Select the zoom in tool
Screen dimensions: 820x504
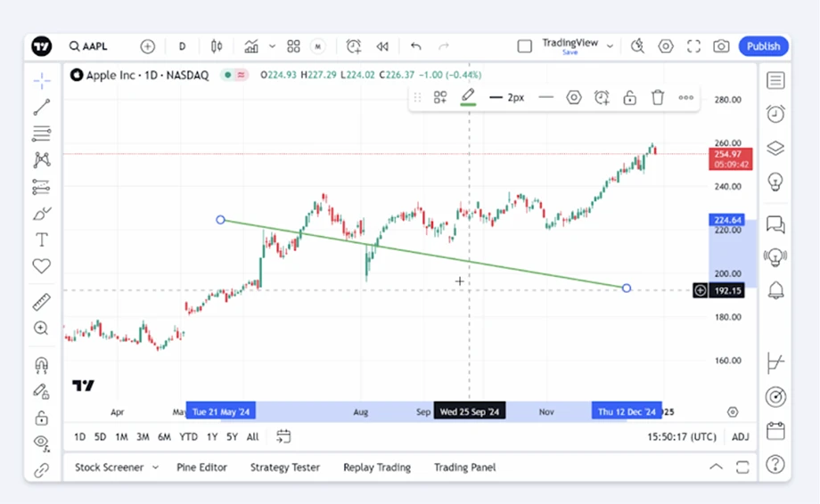click(x=41, y=328)
